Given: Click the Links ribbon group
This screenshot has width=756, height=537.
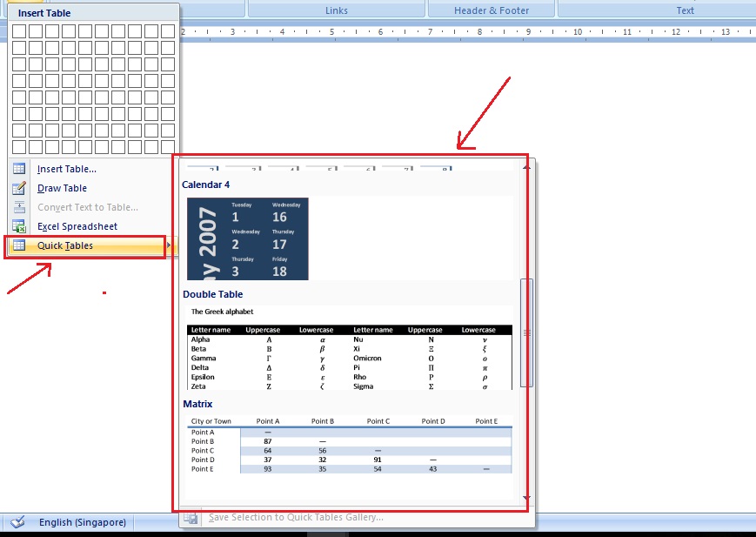Looking at the screenshot, I should [x=337, y=10].
